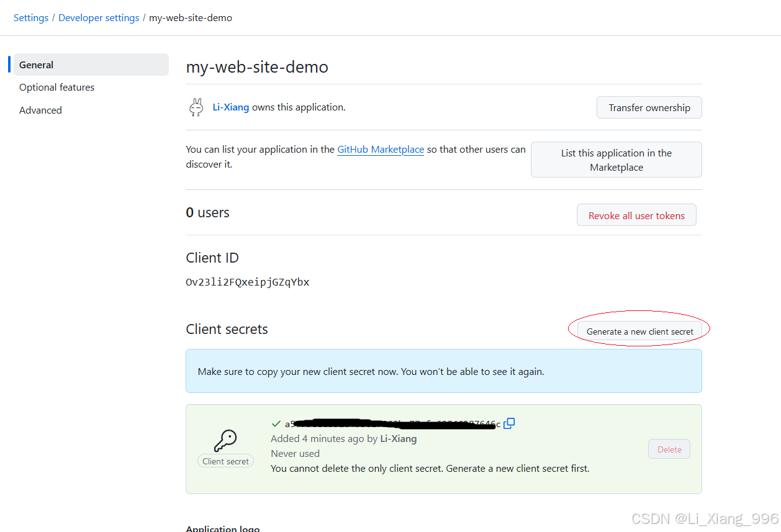Open the Optional features sidebar tab
Screen dimensions: 781x532
(57, 88)
